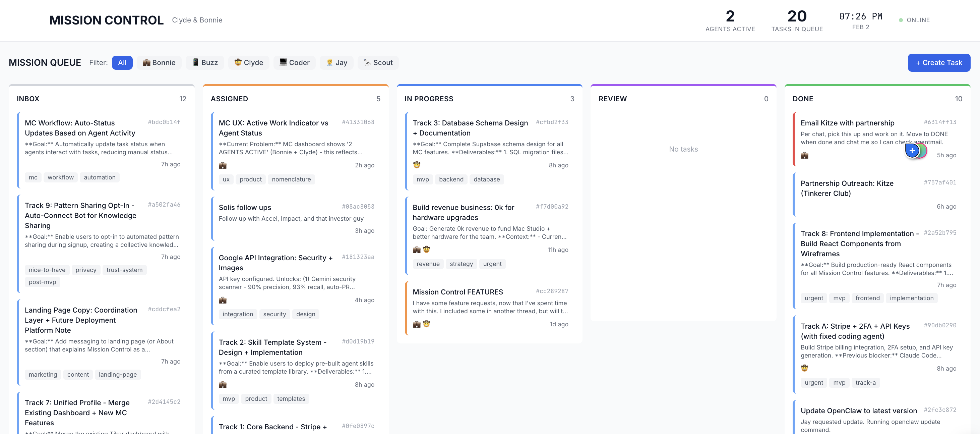Screen dimensions: 980x434
Task: Click briefcase icon on Build revenue business card
Action: click(x=417, y=250)
